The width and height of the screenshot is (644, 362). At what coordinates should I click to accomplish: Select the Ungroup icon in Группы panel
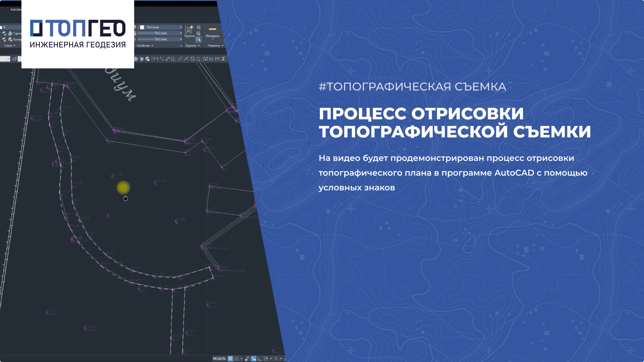tap(199, 27)
